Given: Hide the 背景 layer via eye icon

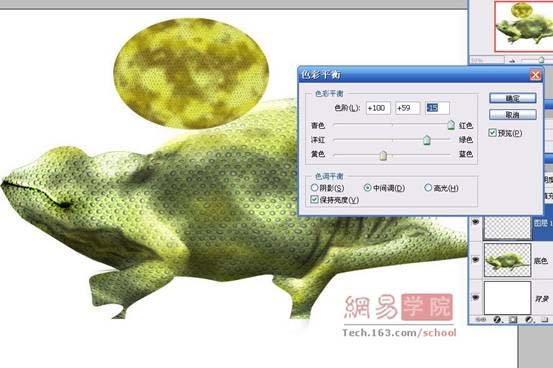Looking at the screenshot, I should (x=475, y=298).
